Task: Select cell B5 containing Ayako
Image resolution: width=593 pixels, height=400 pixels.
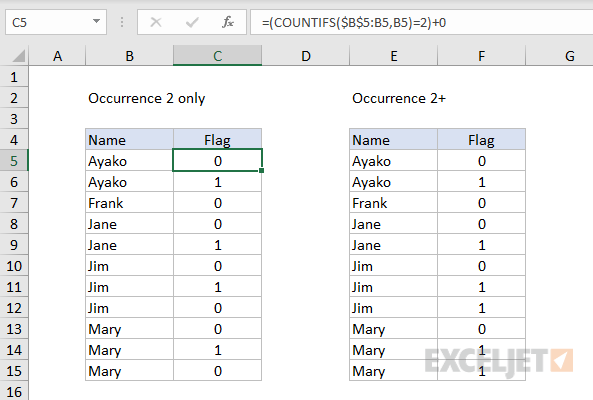Action: (130, 161)
